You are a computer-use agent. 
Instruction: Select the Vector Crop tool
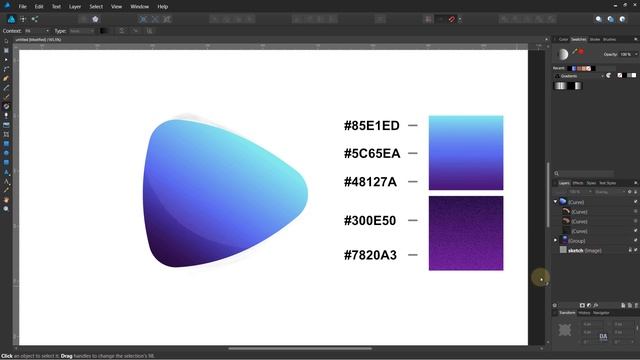coord(6,134)
